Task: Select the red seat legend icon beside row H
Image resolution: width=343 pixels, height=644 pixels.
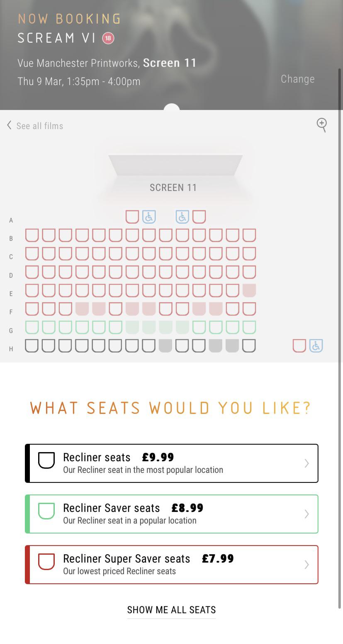Action: coord(299,345)
